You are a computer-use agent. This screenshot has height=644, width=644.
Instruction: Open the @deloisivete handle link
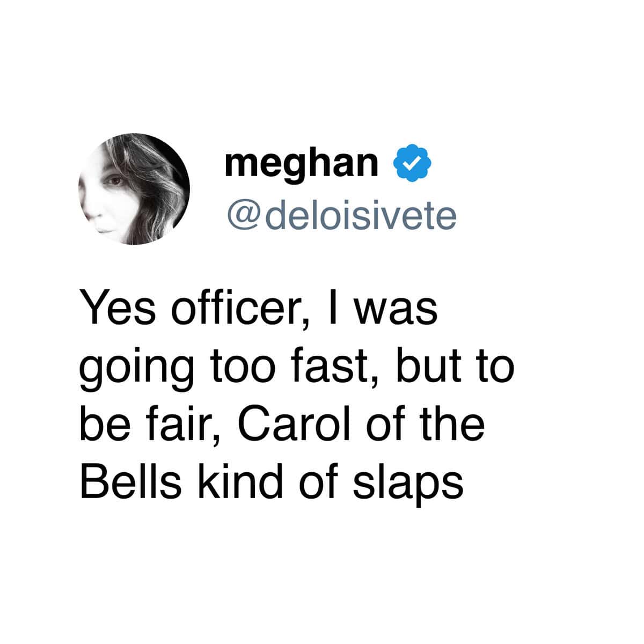(x=341, y=215)
